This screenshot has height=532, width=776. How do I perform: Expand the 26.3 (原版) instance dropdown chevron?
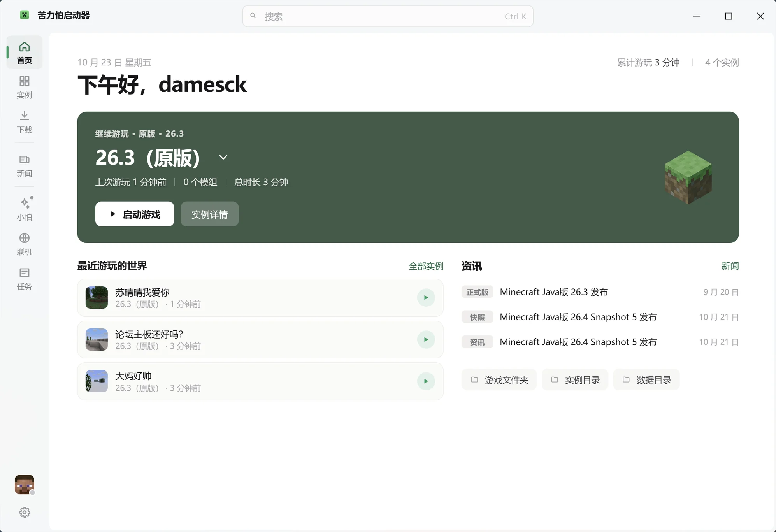(223, 158)
